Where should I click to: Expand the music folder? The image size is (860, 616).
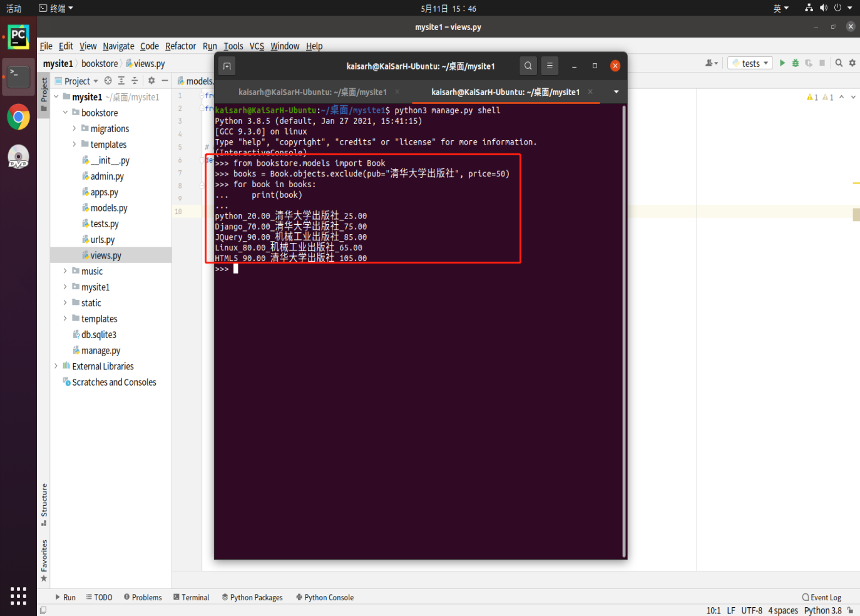coord(65,271)
